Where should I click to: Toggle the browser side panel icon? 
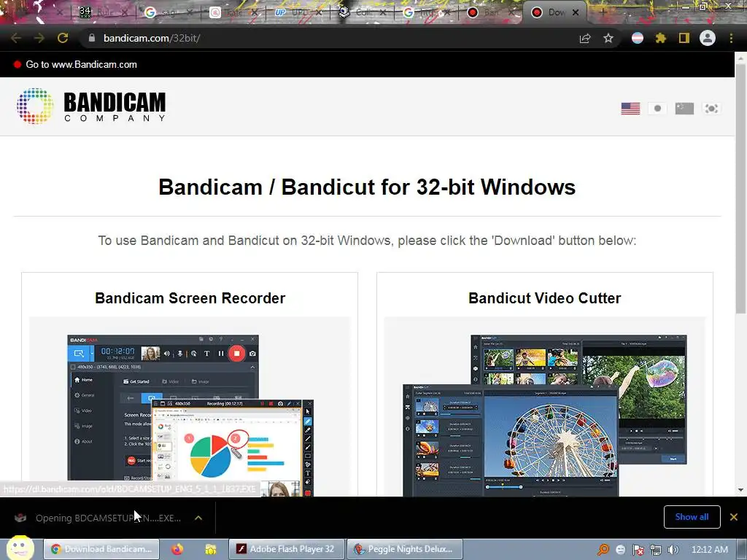pos(684,38)
